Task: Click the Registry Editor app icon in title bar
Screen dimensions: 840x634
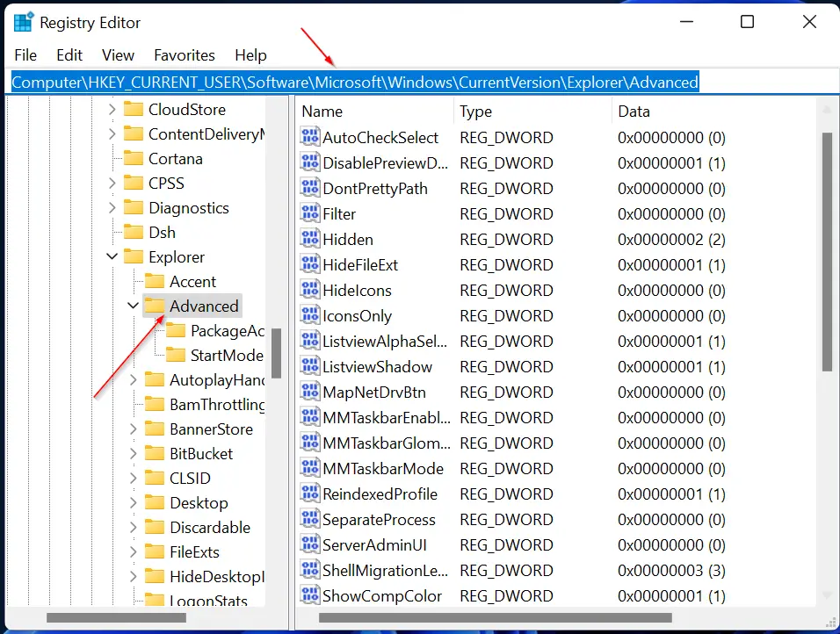Action: click(x=23, y=23)
